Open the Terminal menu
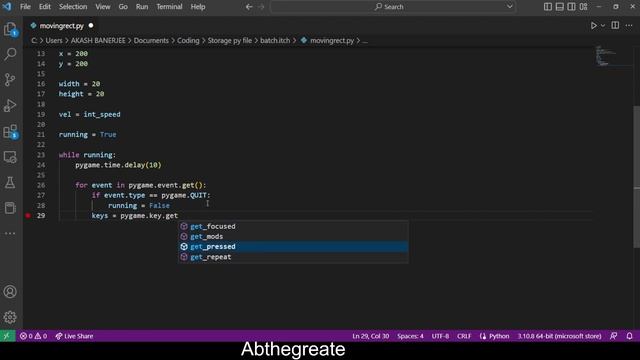This screenshot has width=640, height=360. coord(169,7)
